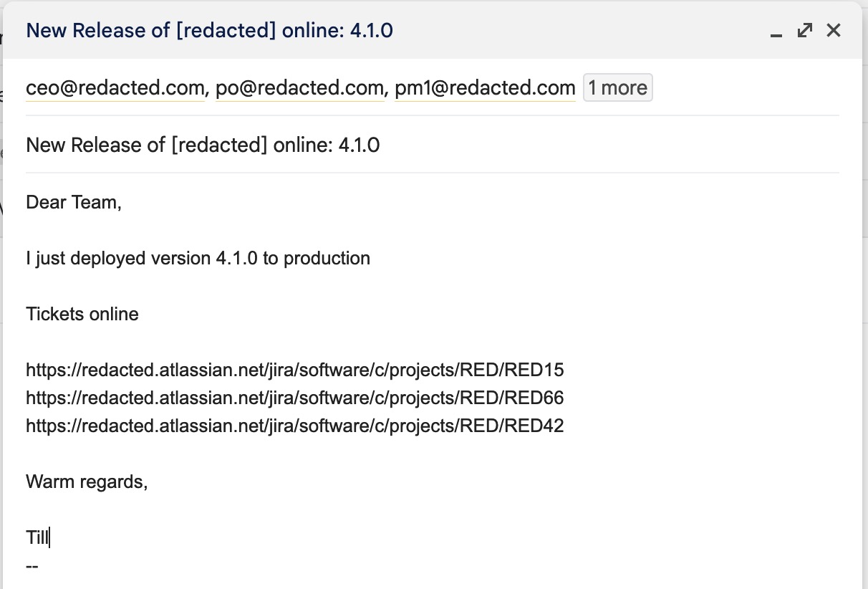Minimize the compose window
The image size is (868, 589).
pyautogui.click(x=776, y=32)
